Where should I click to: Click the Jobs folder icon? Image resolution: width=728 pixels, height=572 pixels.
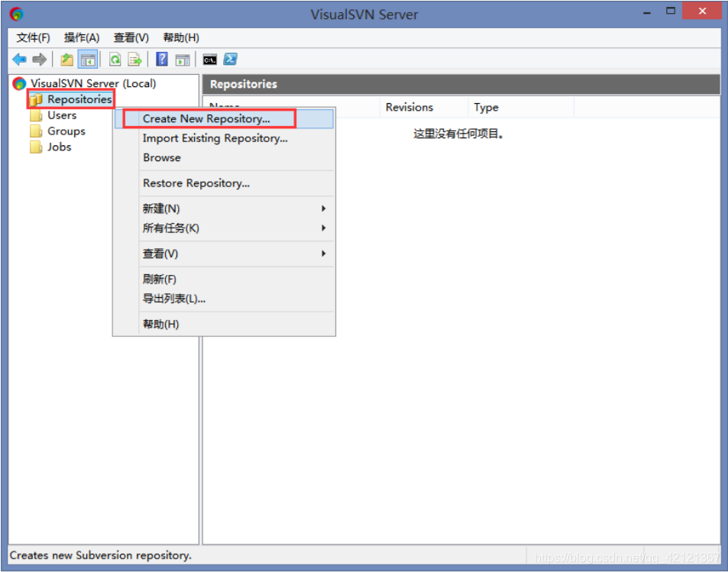point(36,147)
